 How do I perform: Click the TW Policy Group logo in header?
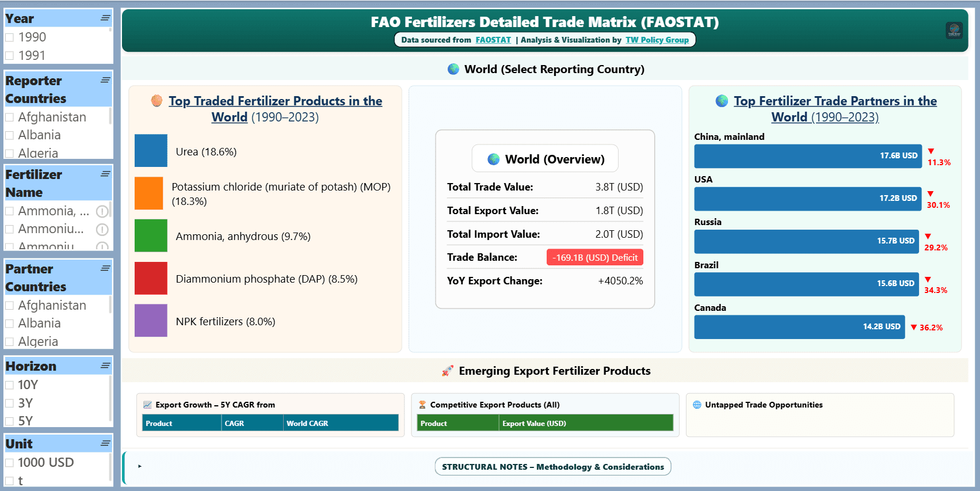[x=954, y=31]
